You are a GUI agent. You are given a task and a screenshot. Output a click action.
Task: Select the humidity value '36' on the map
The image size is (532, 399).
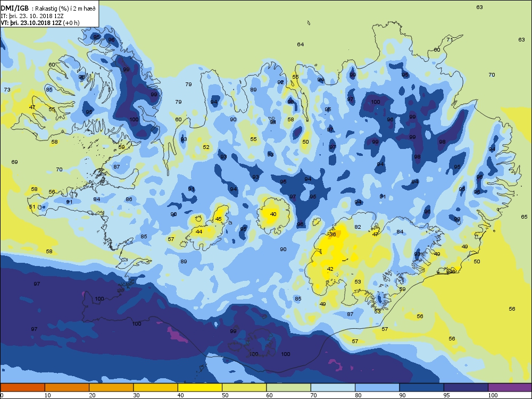333,235
